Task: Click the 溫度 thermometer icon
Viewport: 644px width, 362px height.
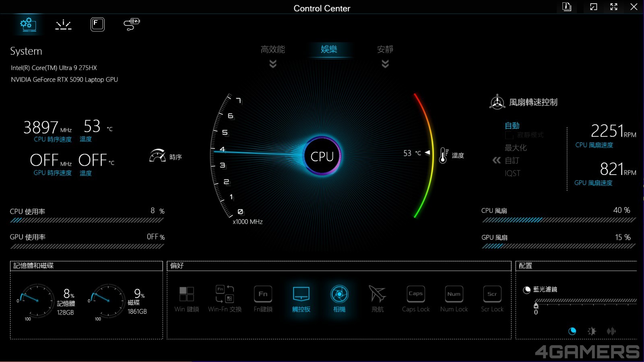Action: (443, 155)
